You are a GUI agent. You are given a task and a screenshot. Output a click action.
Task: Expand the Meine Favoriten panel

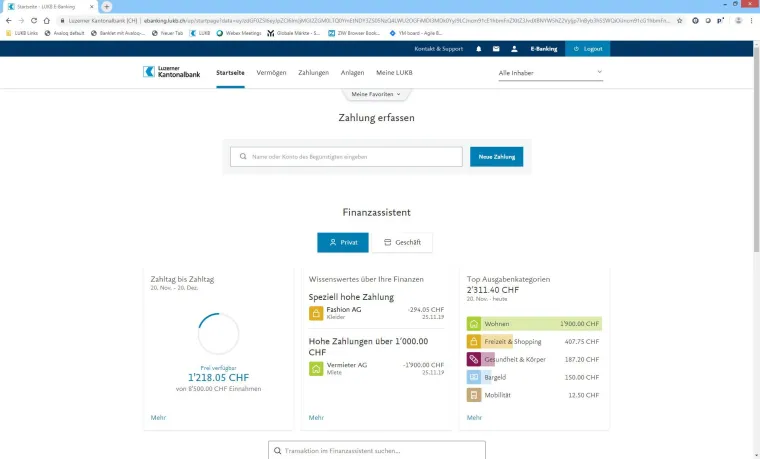coord(376,94)
